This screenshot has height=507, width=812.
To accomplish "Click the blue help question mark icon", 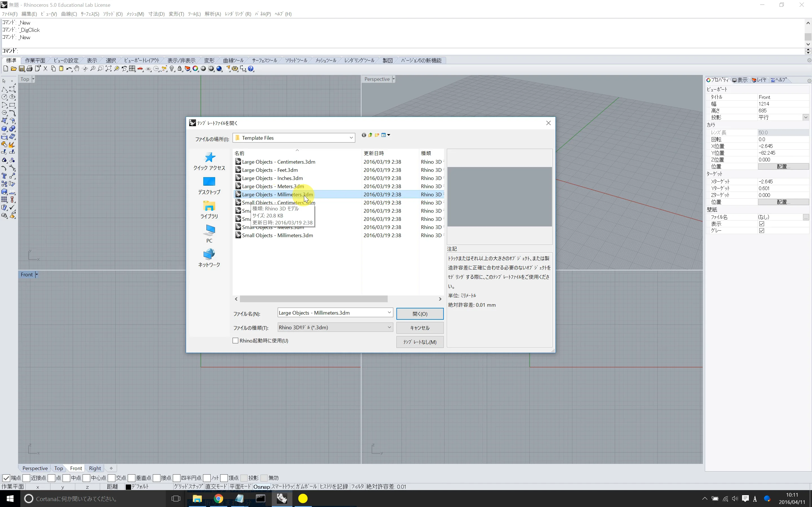I will (251, 69).
